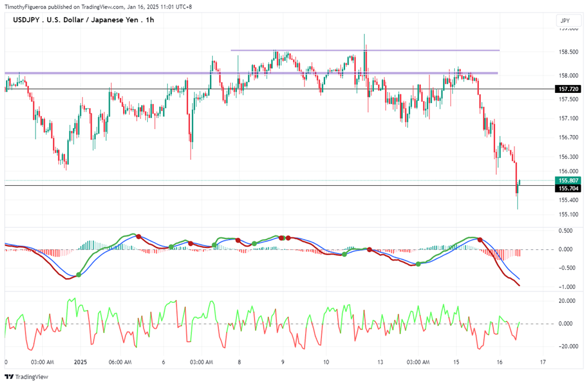Click date 17 on the time axis
The width and height of the screenshot is (588, 385).
point(543,362)
